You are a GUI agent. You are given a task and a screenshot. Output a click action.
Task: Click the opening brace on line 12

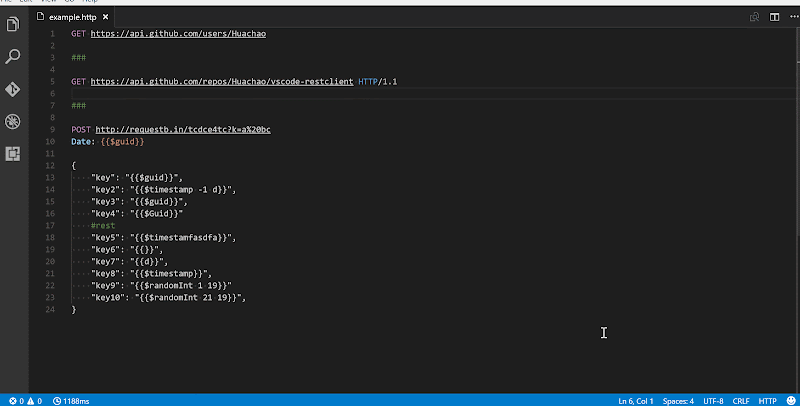pyautogui.click(x=73, y=165)
